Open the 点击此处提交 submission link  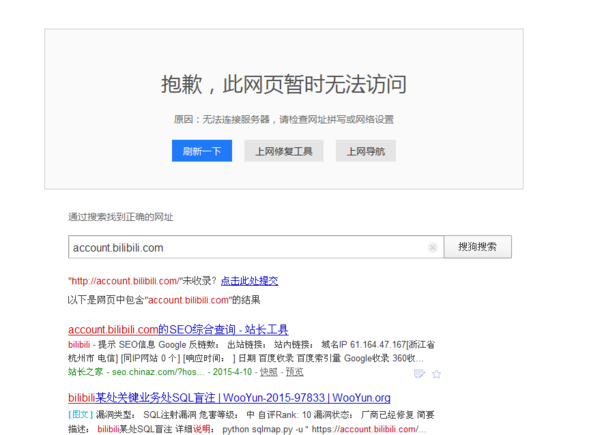(x=249, y=281)
